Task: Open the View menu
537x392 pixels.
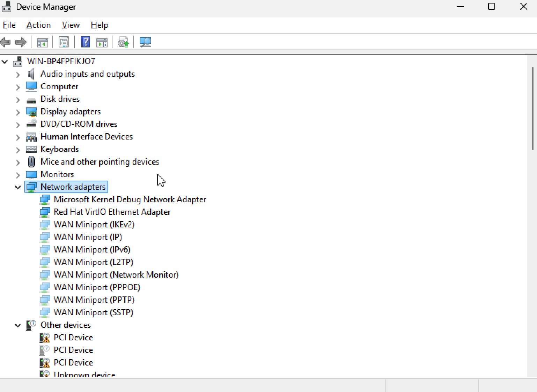Action: tap(71, 25)
